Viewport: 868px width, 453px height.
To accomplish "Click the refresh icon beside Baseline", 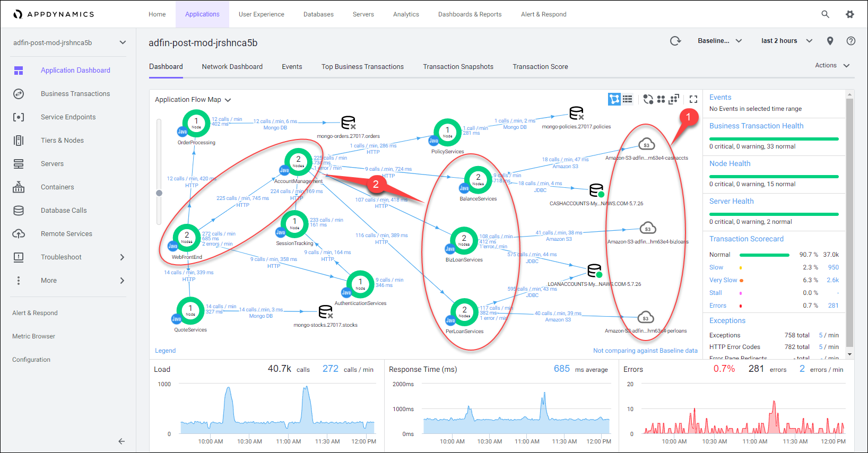I will 675,41.
